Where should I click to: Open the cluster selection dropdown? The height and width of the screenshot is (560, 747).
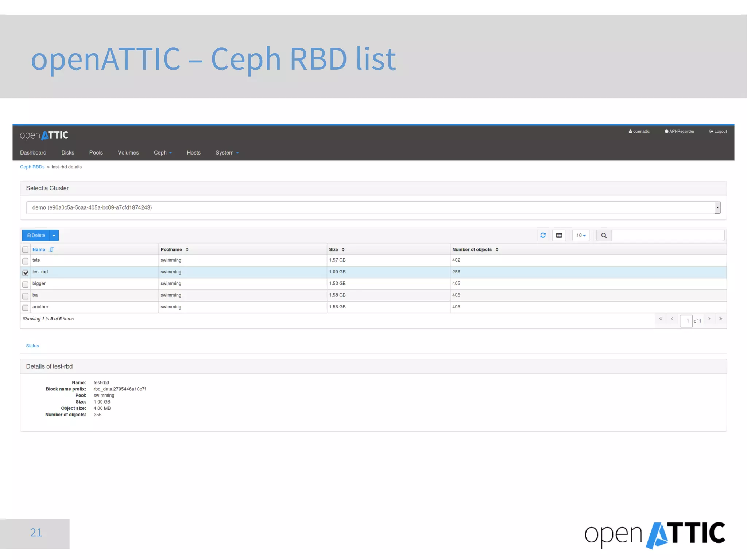pyautogui.click(x=373, y=207)
